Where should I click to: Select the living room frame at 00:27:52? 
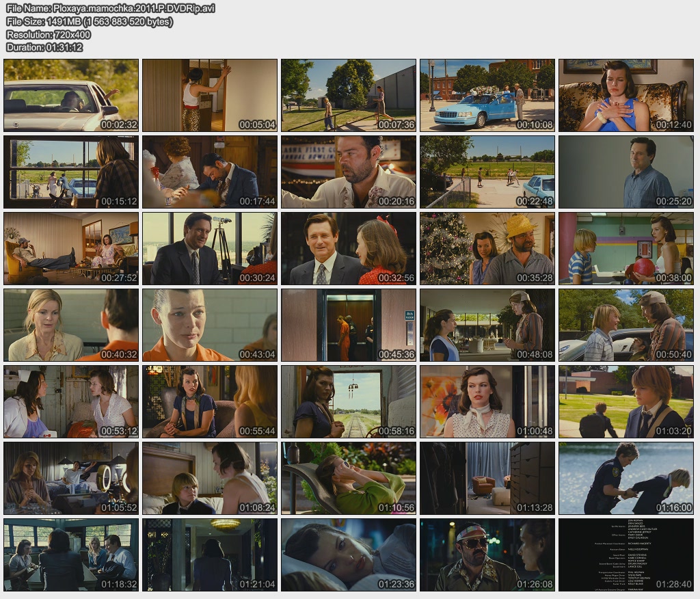[71, 248]
